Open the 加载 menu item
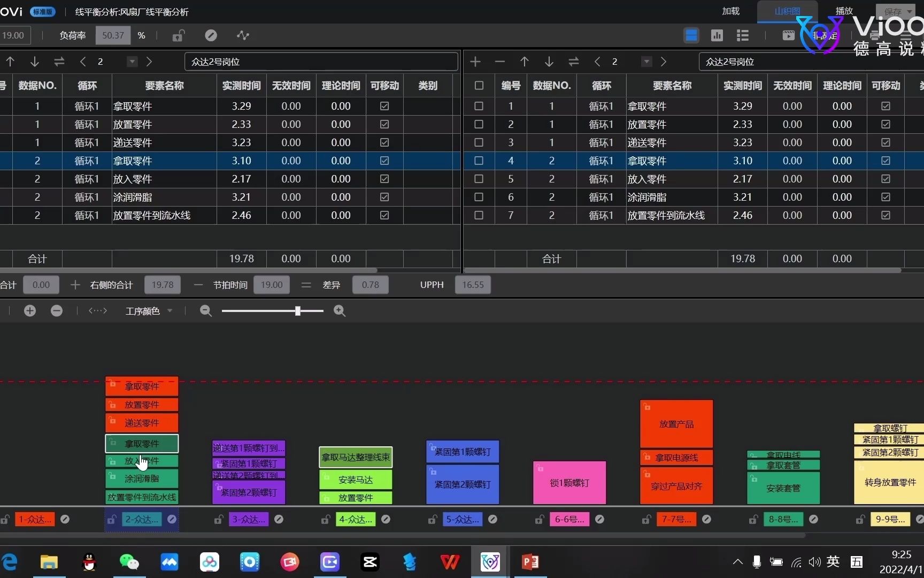Image resolution: width=924 pixels, height=578 pixels. pos(730,11)
